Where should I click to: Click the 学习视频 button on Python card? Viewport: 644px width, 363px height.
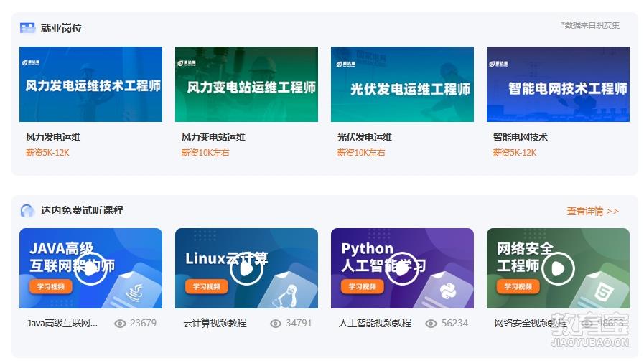click(363, 286)
